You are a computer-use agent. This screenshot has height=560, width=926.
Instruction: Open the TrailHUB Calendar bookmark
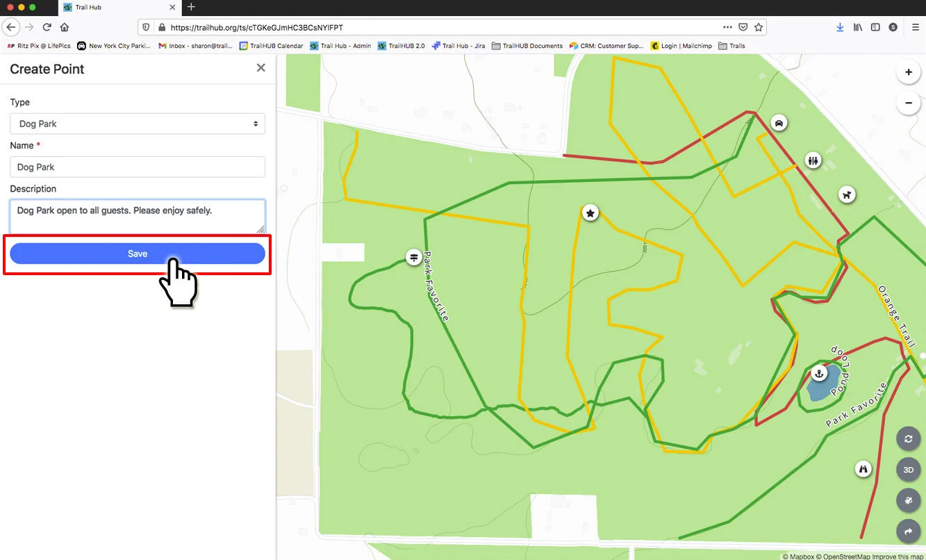pos(271,46)
